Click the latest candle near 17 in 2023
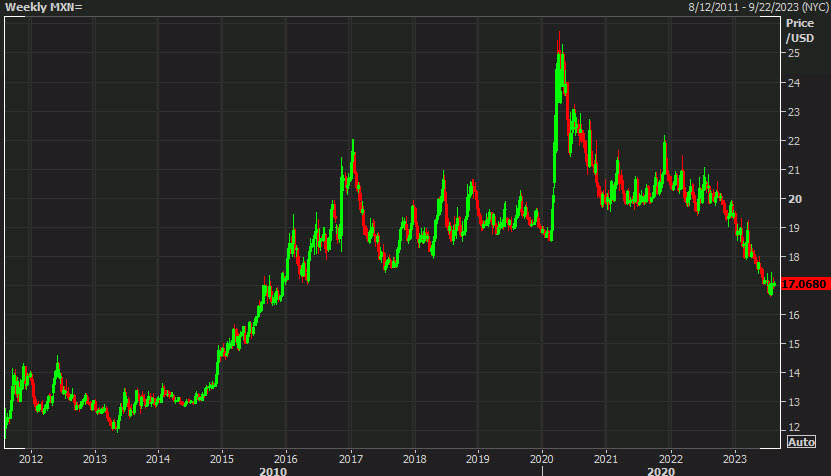The height and width of the screenshot is (476, 831). pyautogui.click(x=774, y=285)
